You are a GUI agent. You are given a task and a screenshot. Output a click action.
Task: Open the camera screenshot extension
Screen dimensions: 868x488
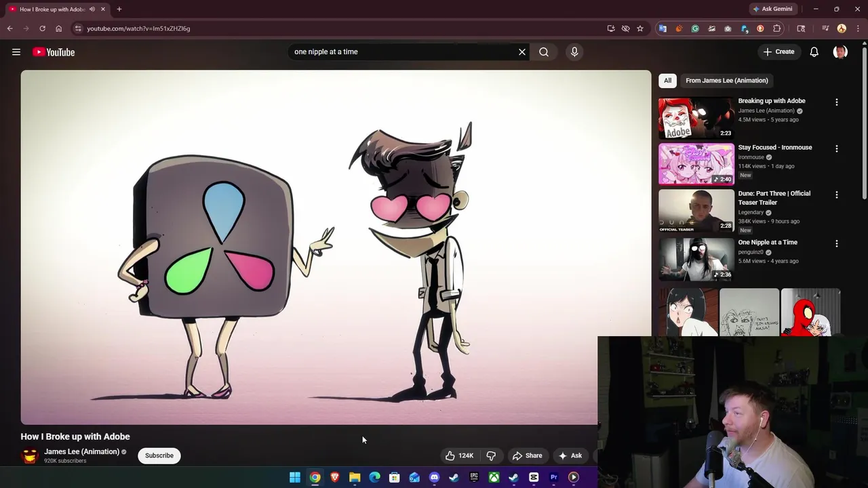point(728,28)
